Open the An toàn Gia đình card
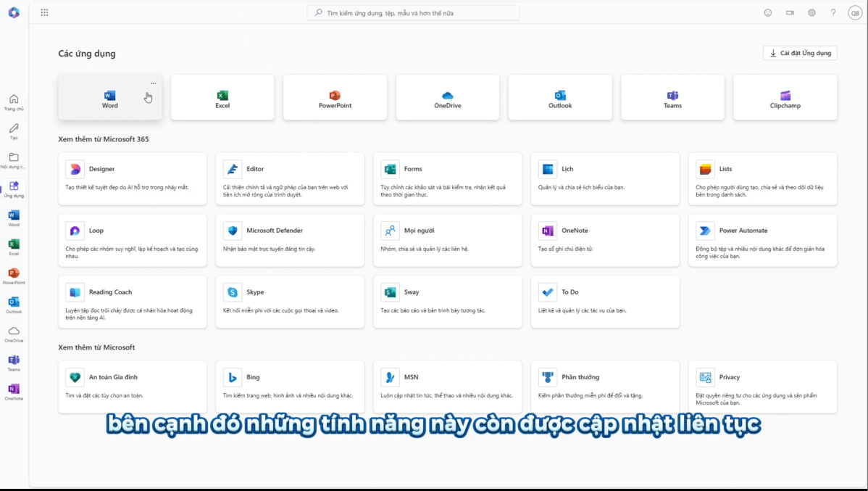This screenshot has height=491, width=868. (x=133, y=387)
